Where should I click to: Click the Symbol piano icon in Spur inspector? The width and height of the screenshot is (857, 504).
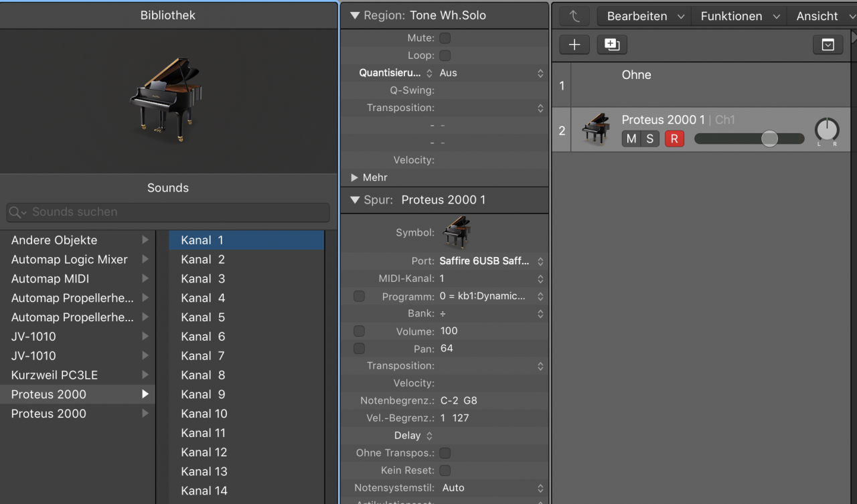pos(457,232)
